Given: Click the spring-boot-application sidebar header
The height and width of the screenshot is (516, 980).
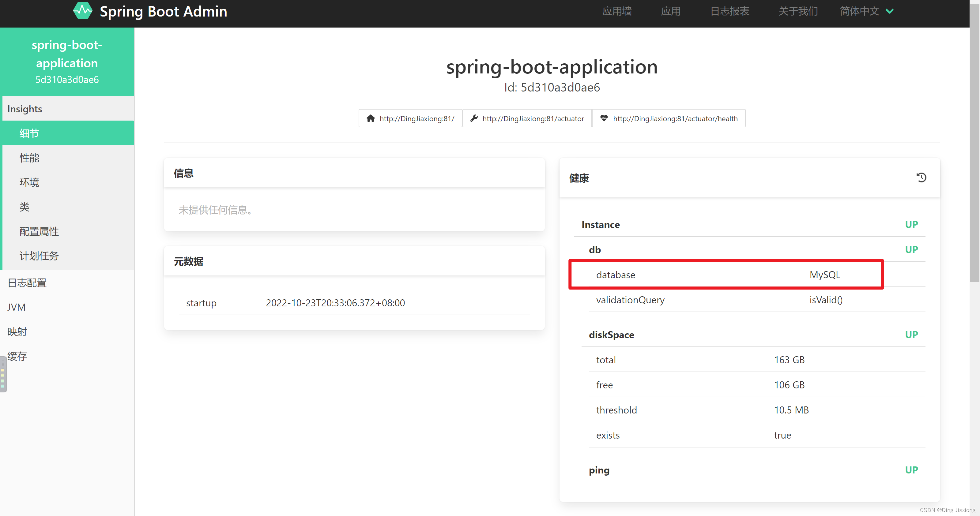Looking at the screenshot, I should [67, 62].
